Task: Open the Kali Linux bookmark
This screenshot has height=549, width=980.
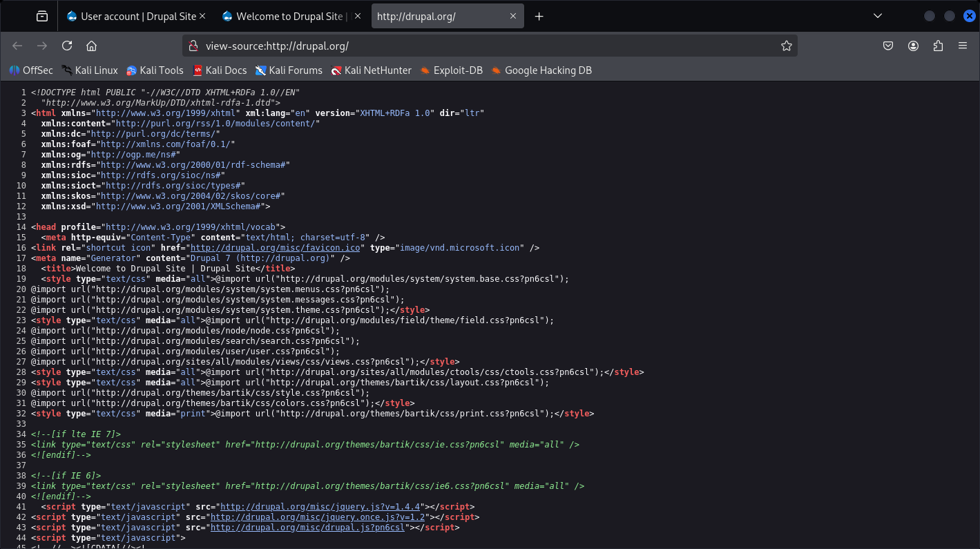Action: point(90,70)
